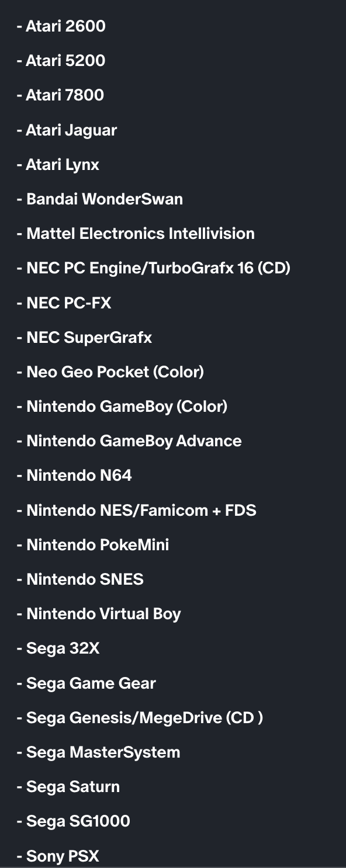Click Nintendo NES/Famicom + FDS entry
Viewport: 346px width, 868px height.
(x=137, y=511)
